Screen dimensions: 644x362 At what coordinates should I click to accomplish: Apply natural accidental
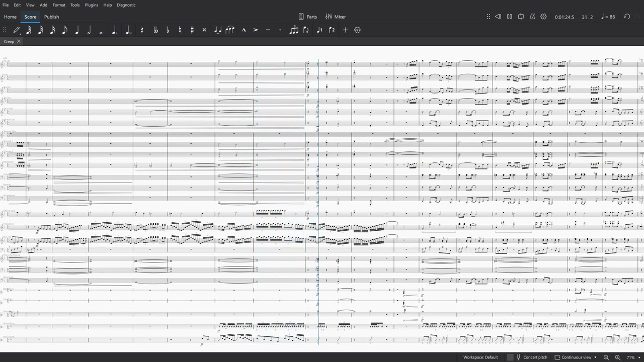pyautogui.click(x=180, y=30)
